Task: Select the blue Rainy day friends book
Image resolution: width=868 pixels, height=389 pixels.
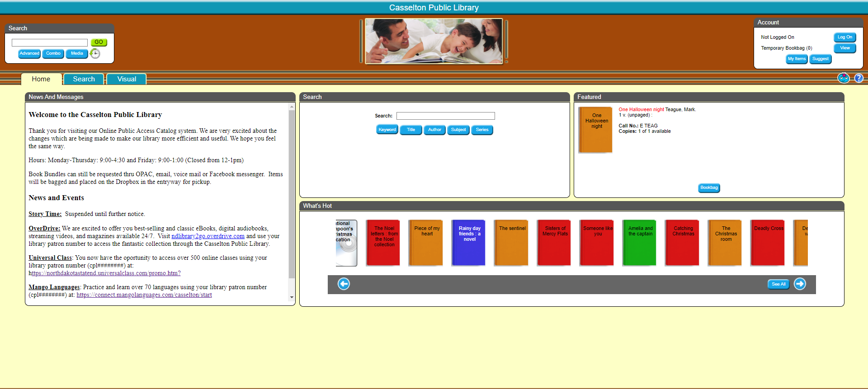Action: point(468,243)
